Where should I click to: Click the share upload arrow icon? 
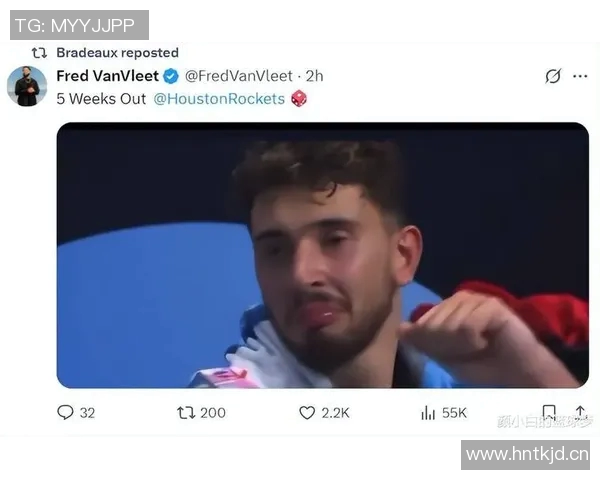pos(580,412)
